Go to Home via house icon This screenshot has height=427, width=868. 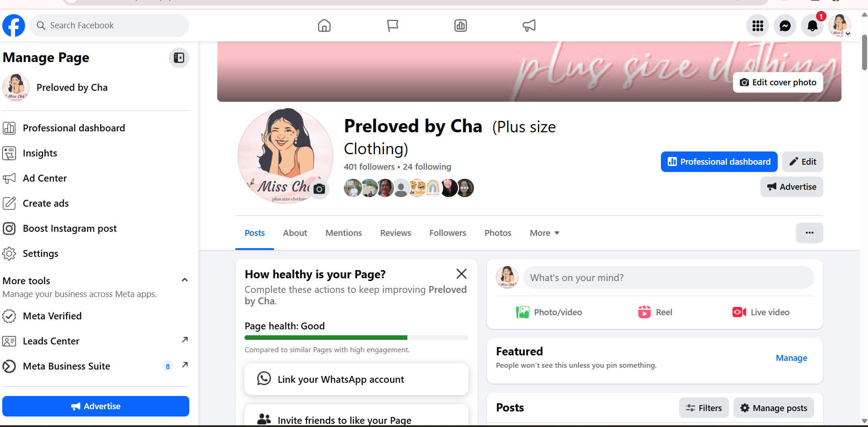point(324,26)
